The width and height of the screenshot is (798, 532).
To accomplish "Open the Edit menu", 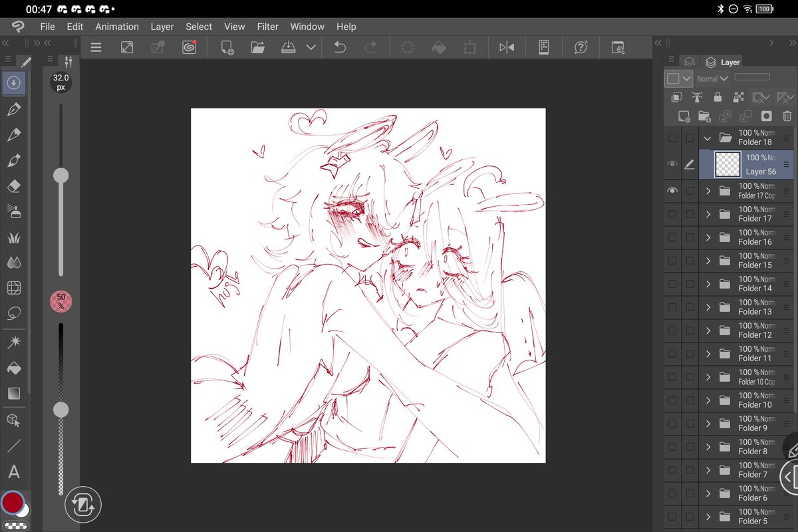I will click(x=75, y=27).
